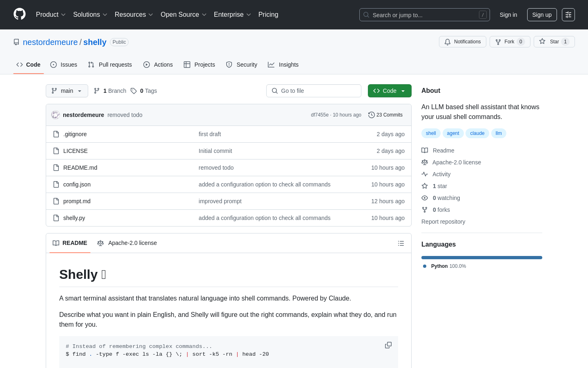Select the Apache-2.0 license tab in README panel
Viewport: 588px width, 368px height.
(x=127, y=243)
